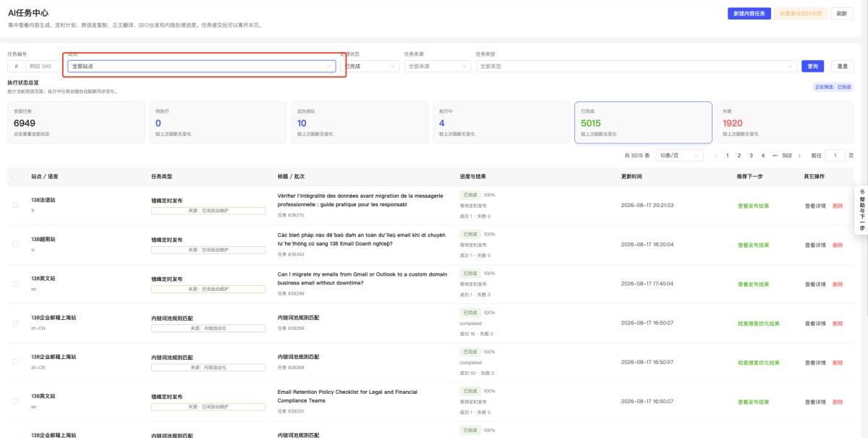Open the 10条/页 page size dropdown
This screenshot has height=438, width=868.
[679, 156]
